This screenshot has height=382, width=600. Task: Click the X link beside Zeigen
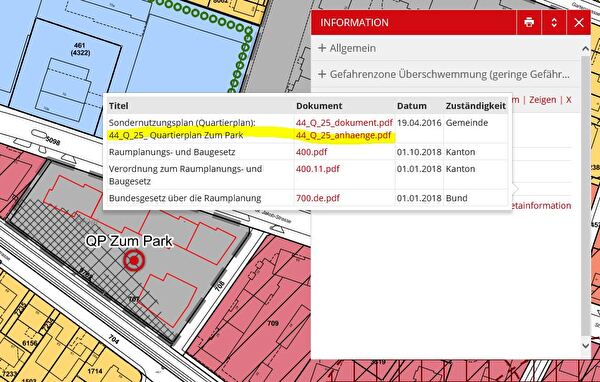click(x=569, y=100)
